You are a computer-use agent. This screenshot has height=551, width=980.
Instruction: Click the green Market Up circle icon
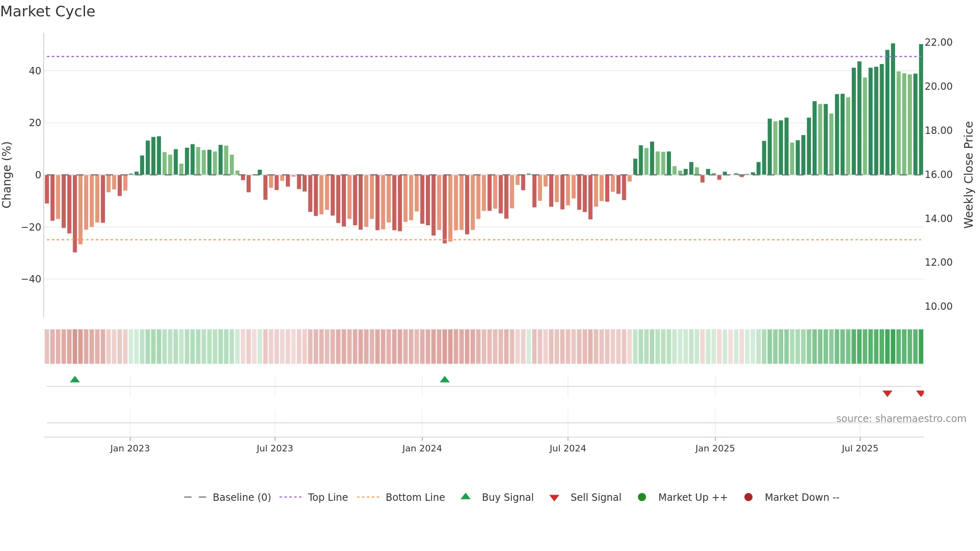(x=642, y=497)
